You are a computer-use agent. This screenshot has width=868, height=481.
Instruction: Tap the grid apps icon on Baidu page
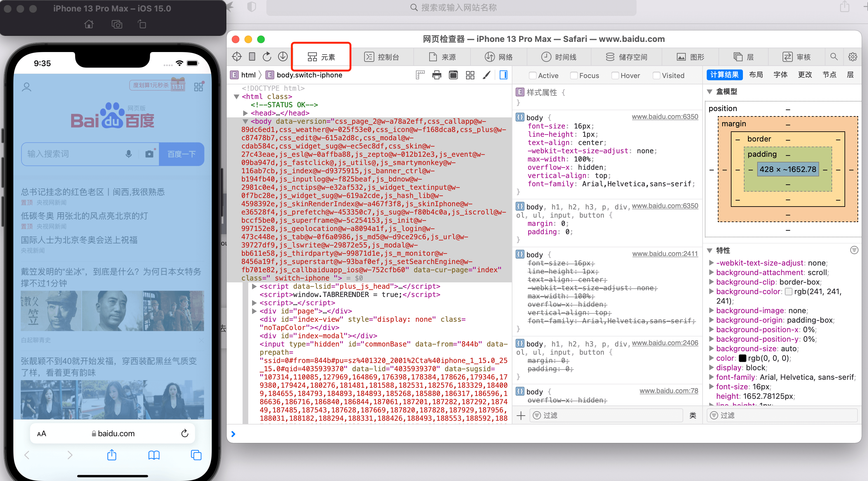(199, 87)
